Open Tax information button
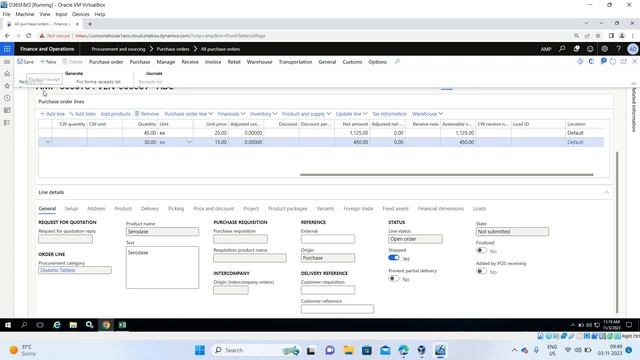The image size is (640, 360). pos(389,114)
